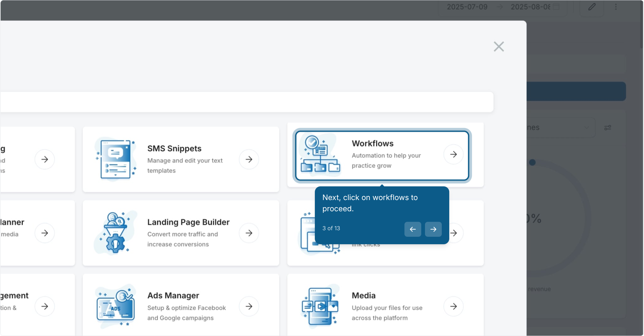Click the '3 of 13' step counter
Screen dimensions: 644x336
point(331,228)
